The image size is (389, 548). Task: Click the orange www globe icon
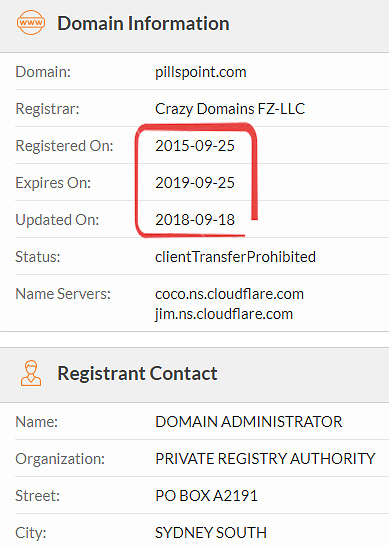point(31,23)
